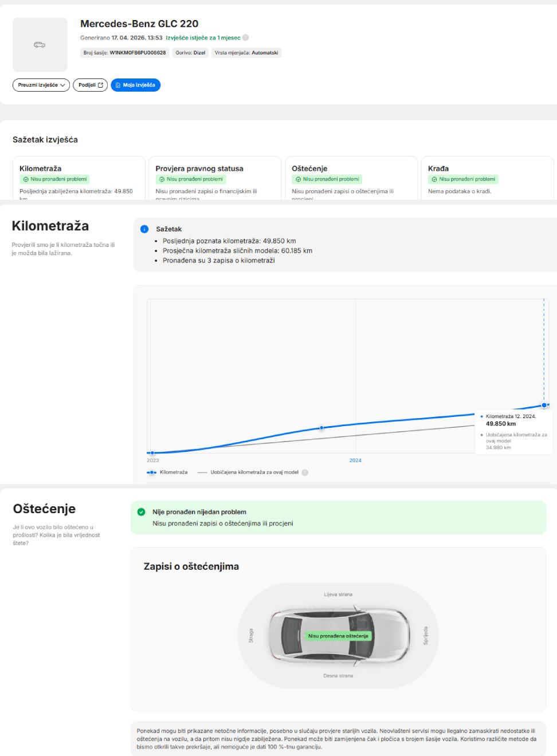The width and height of the screenshot is (557, 756).
Task: Click the info icon after the chart legend
Action: (x=305, y=472)
